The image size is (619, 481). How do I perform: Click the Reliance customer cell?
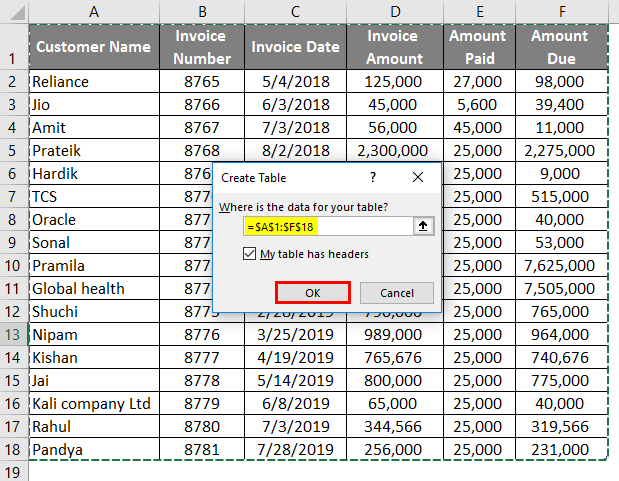pos(93,81)
